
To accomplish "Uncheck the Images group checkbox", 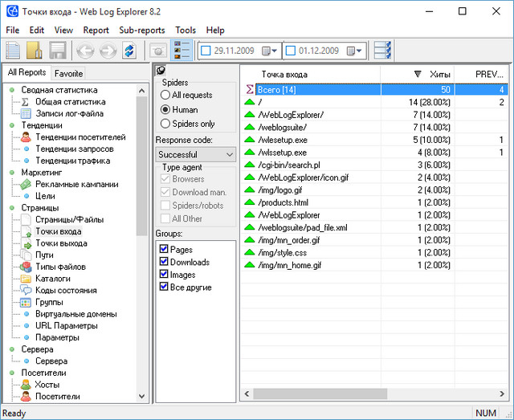I will coord(164,275).
